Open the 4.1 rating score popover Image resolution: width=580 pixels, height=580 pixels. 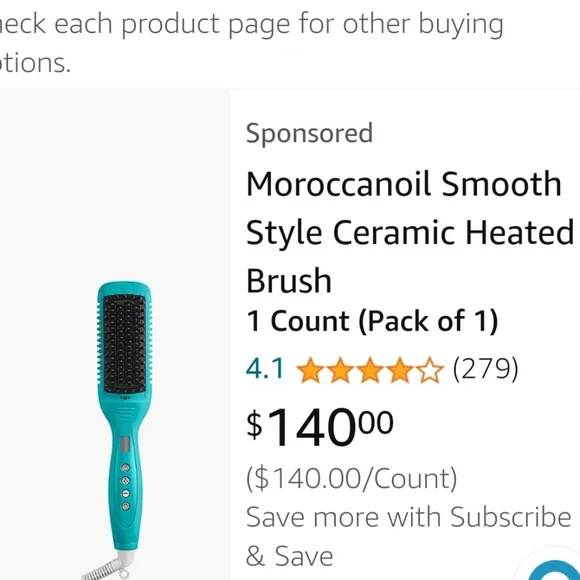click(264, 369)
